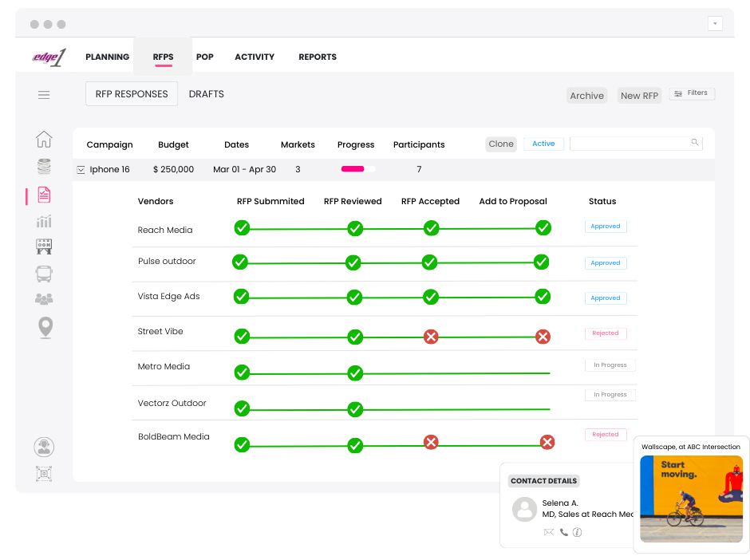Open the hamburger menu icon

[x=44, y=95]
